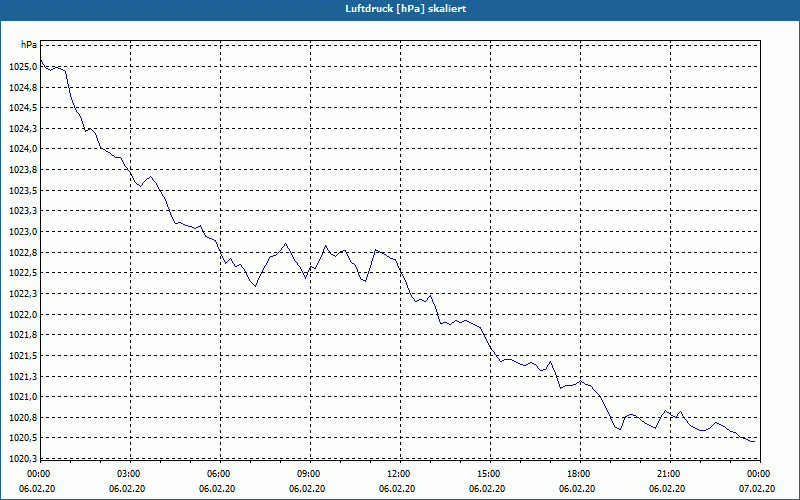Click the 18:00 time axis label
This screenshot has width=800, height=500.
pos(580,473)
